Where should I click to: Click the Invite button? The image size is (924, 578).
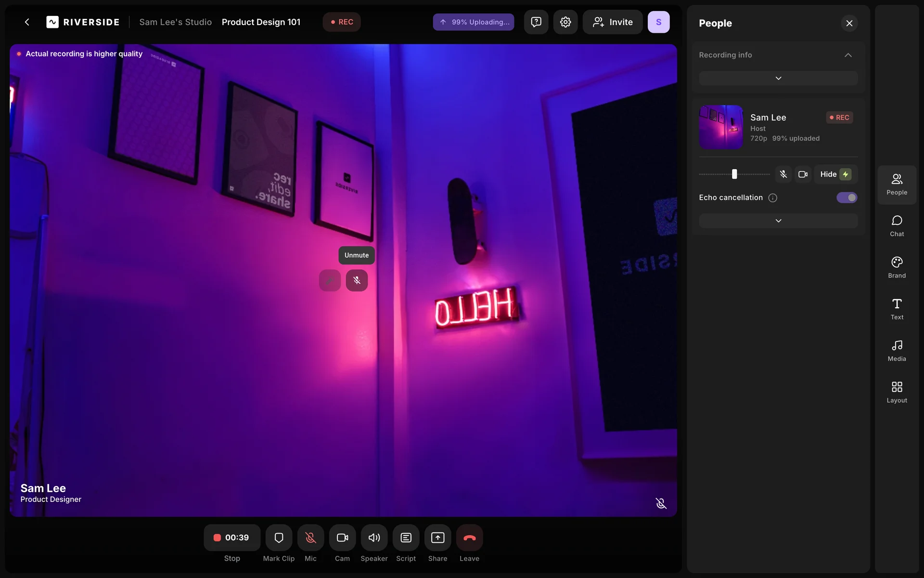click(613, 22)
